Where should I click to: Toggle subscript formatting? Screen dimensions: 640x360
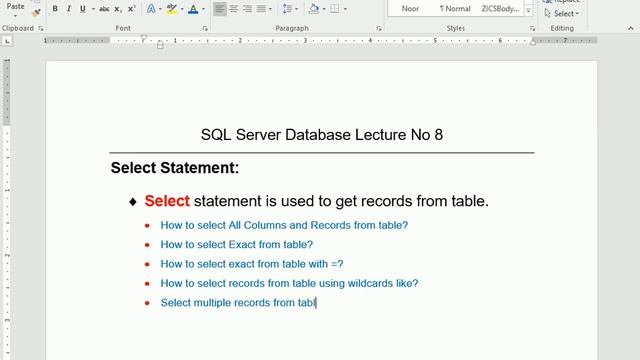pyautogui.click(x=118, y=9)
